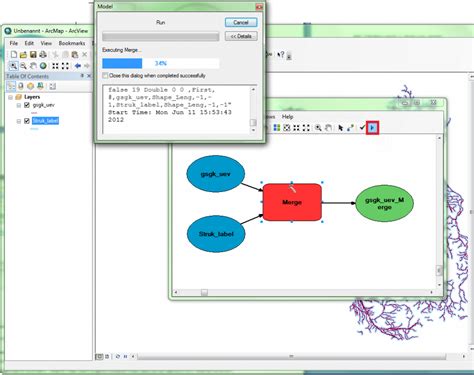
Task: Click the Print icon in ArcMap toolbar
Action: point(43,54)
